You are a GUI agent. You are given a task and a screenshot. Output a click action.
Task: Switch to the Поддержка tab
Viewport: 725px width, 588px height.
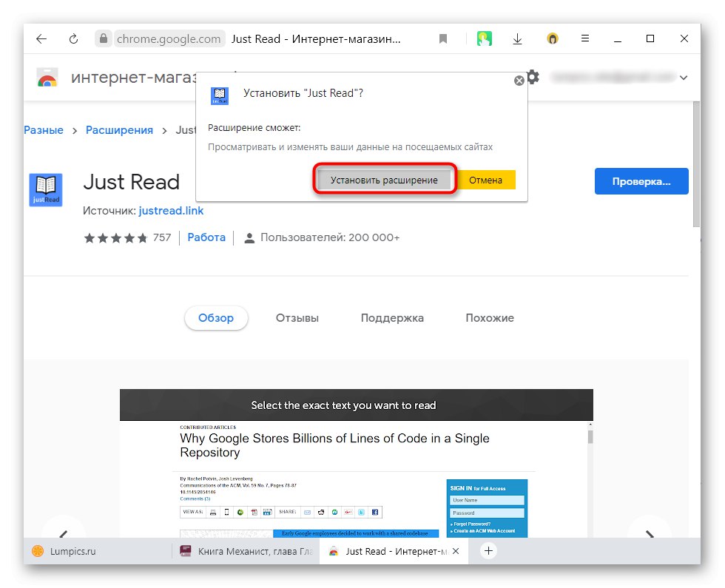click(392, 318)
